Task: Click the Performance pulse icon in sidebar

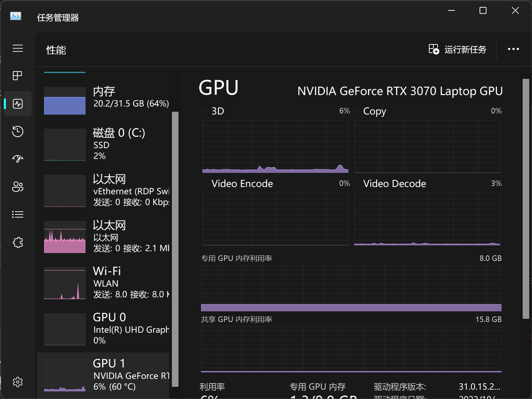Action: (x=18, y=103)
